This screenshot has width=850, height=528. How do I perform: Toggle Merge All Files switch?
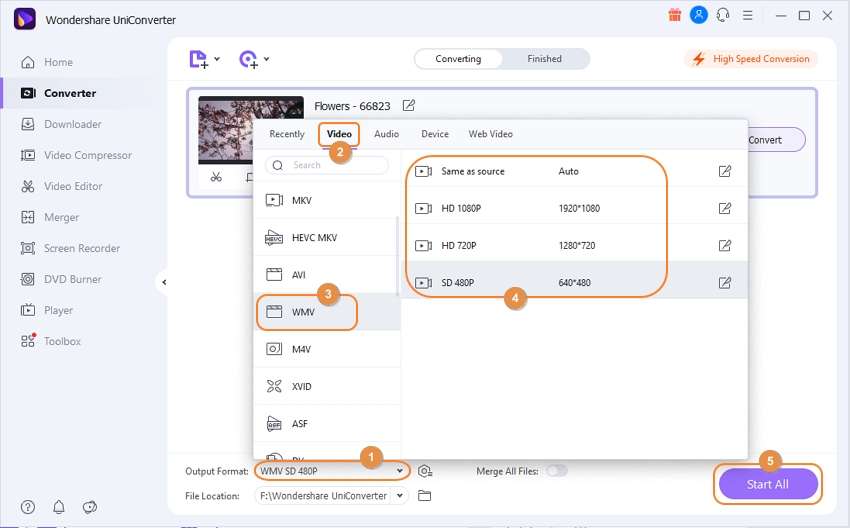click(557, 471)
